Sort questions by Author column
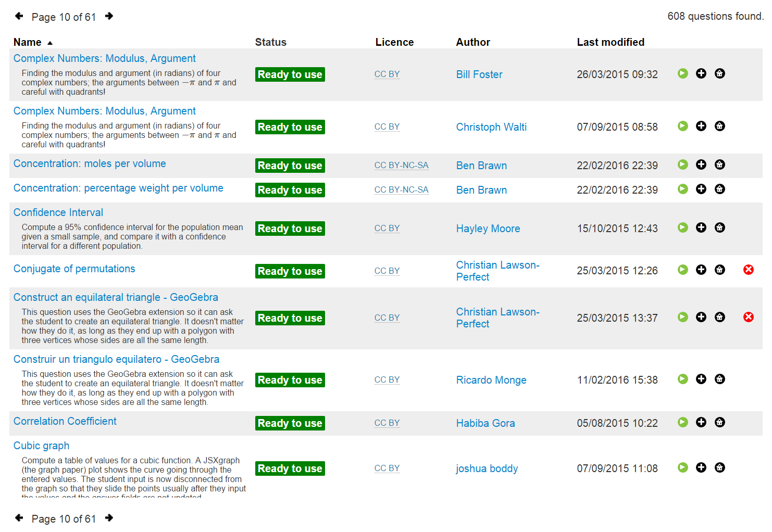 coord(472,42)
